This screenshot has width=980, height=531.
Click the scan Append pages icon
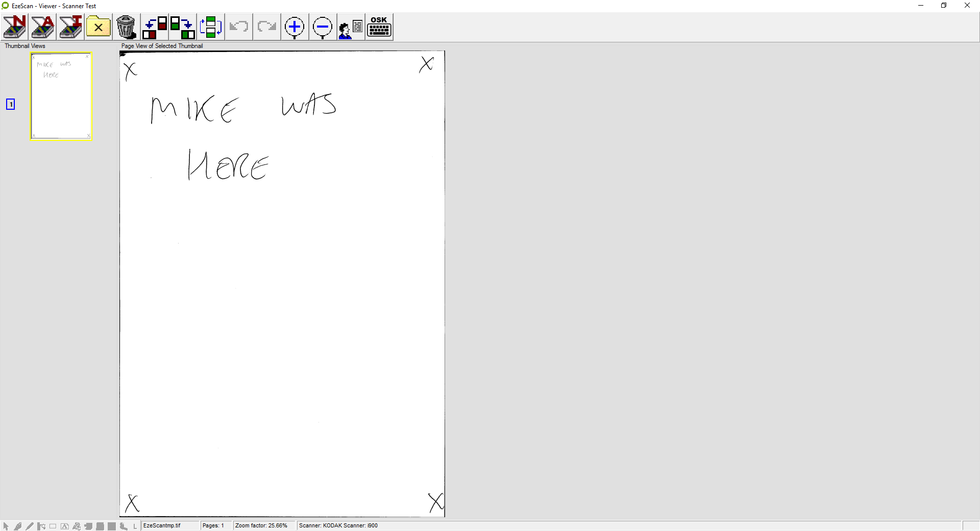pyautogui.click(x=42, y=27)
